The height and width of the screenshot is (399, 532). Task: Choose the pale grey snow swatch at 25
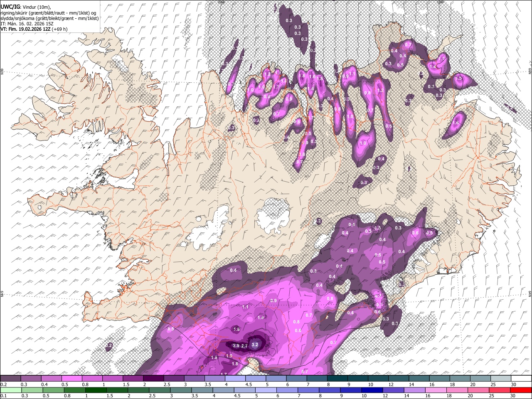tap(500, 378)
